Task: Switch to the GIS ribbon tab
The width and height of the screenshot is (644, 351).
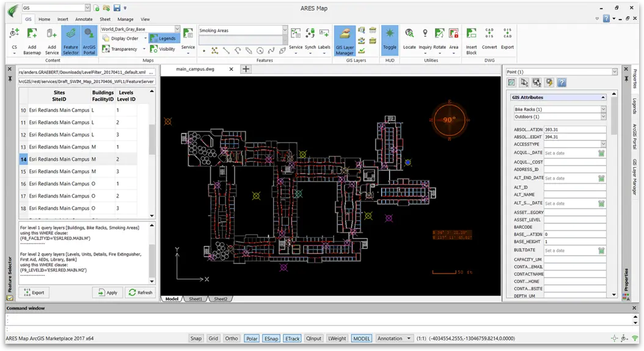Action: [x=28, y=20]
